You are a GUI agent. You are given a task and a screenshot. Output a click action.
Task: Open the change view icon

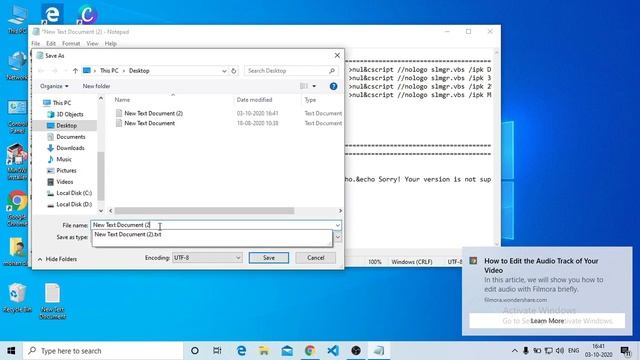(304, 86)
